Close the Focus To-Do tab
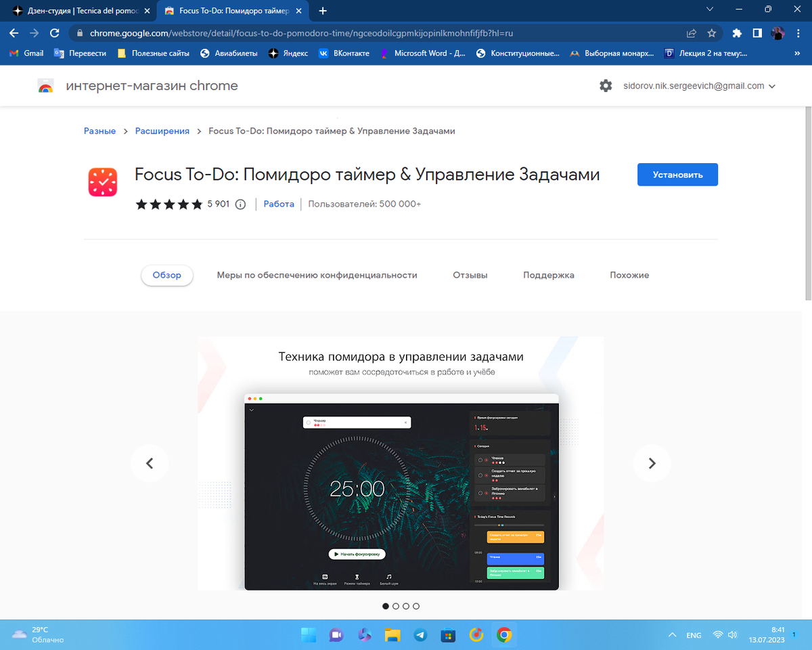 [x=299, y=11]
